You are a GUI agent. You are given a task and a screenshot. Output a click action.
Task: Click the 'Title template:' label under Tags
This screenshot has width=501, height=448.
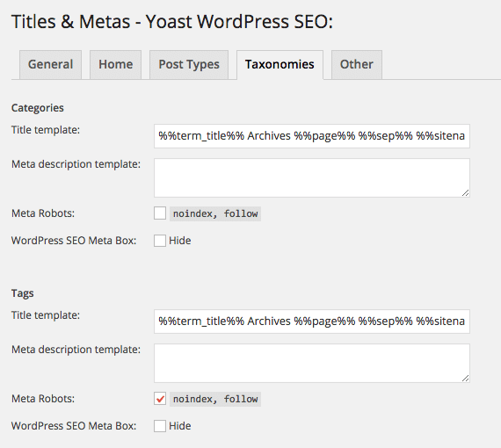(x=46, y=315)
